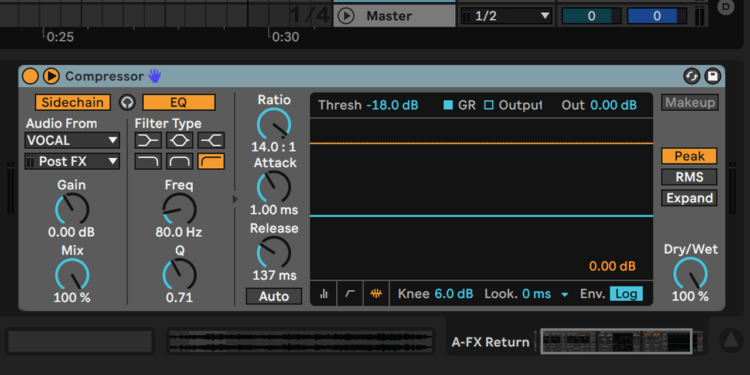Click the Compressor device title

[104, 76]
